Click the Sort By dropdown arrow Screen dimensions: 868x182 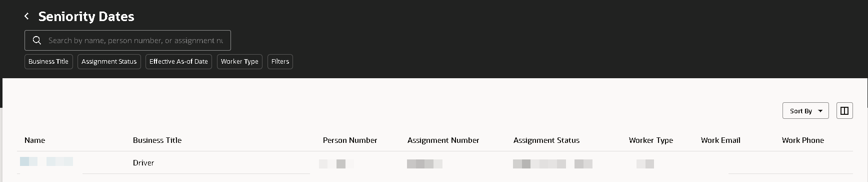point(820,111)
